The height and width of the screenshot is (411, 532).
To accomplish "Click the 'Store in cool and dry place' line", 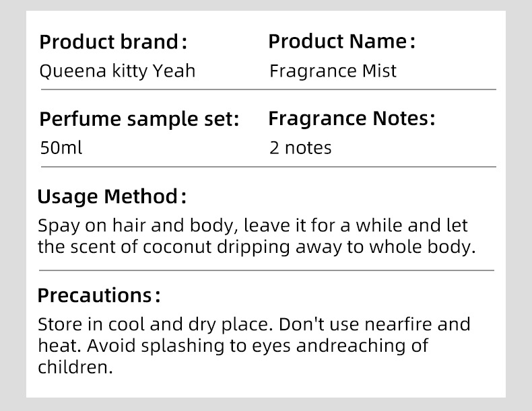I will pyautogui.click(x=254, y=324).
